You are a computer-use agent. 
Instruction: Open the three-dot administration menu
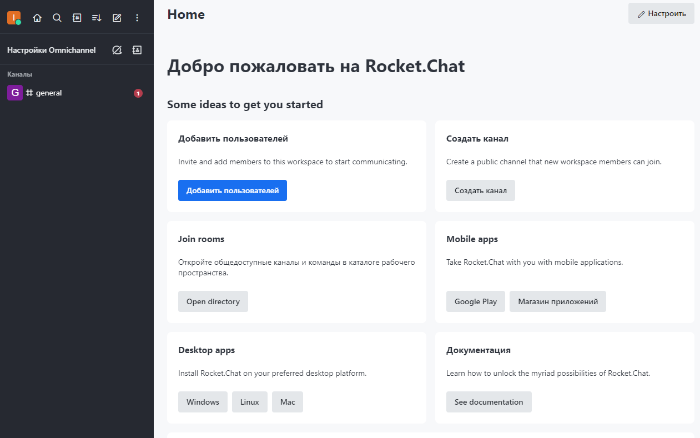tap(137, 18)
